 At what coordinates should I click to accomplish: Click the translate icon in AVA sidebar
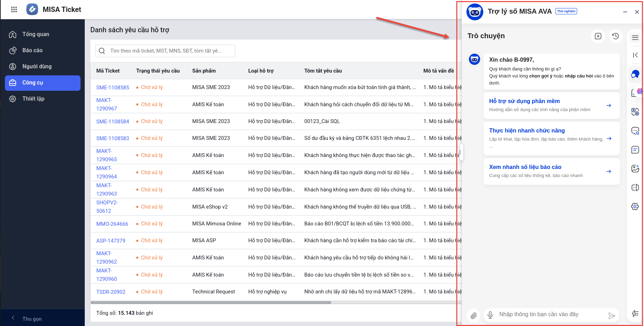pos(635,112)
